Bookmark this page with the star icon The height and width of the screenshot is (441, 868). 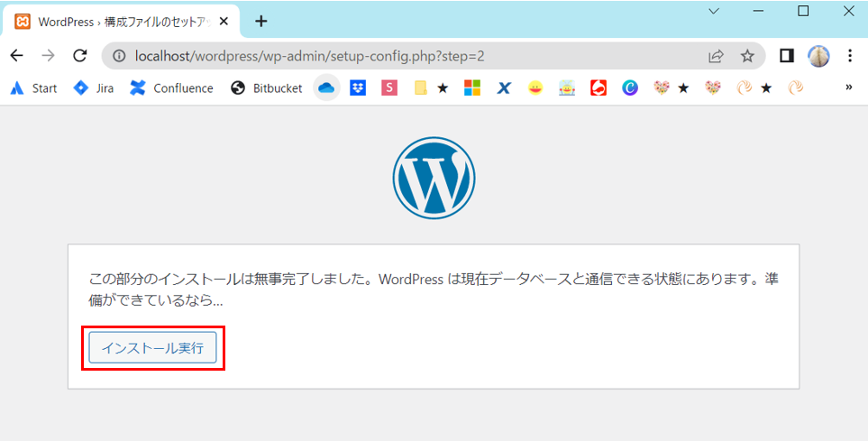747,56
